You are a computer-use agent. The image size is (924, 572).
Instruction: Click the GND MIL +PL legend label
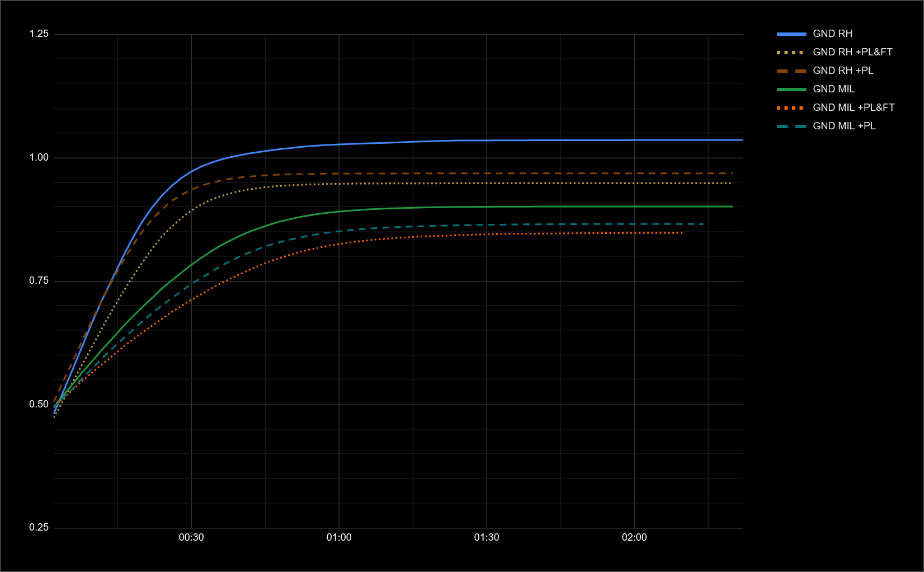[844, 126]
